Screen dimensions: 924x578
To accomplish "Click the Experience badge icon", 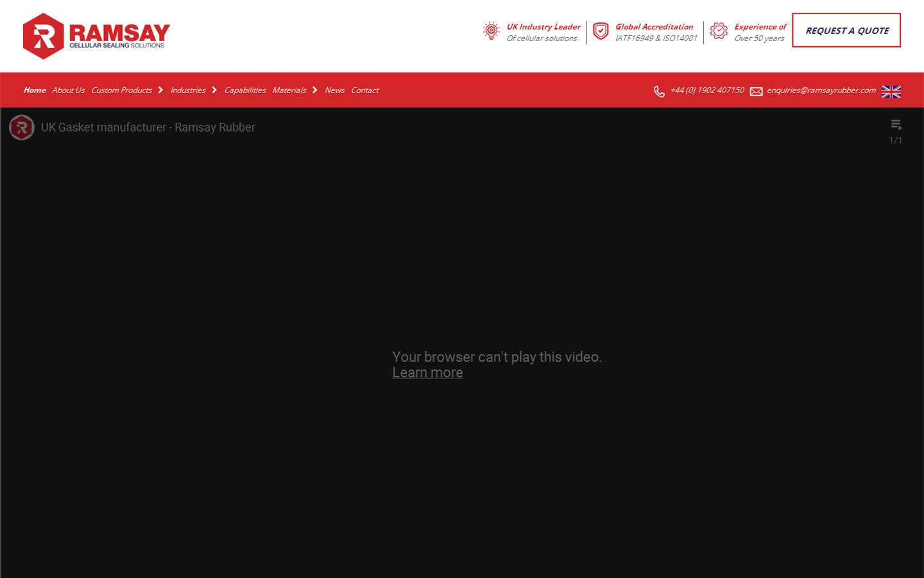I will point(719,31).
